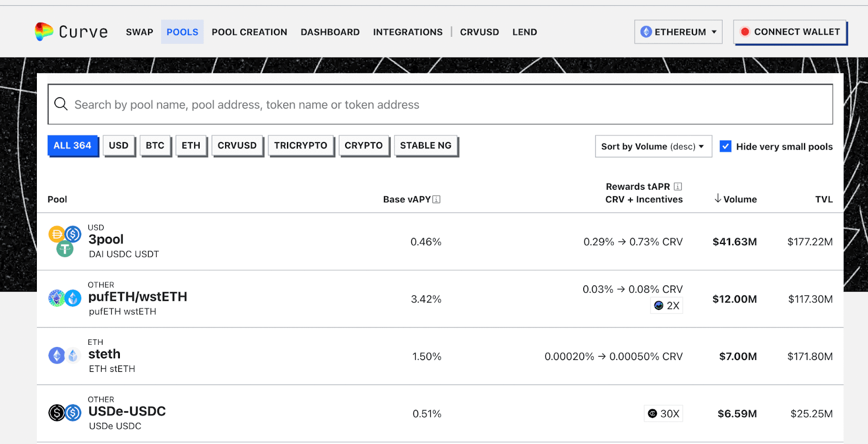Click the Curve logo icon
The height and width of the screenshot is (444, 868).
pos(43,31)
